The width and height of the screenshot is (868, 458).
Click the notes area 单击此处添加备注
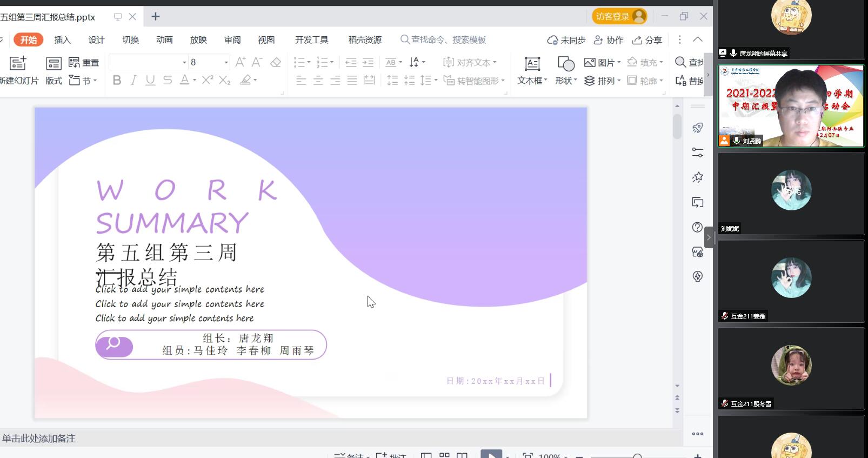point(39,439)
